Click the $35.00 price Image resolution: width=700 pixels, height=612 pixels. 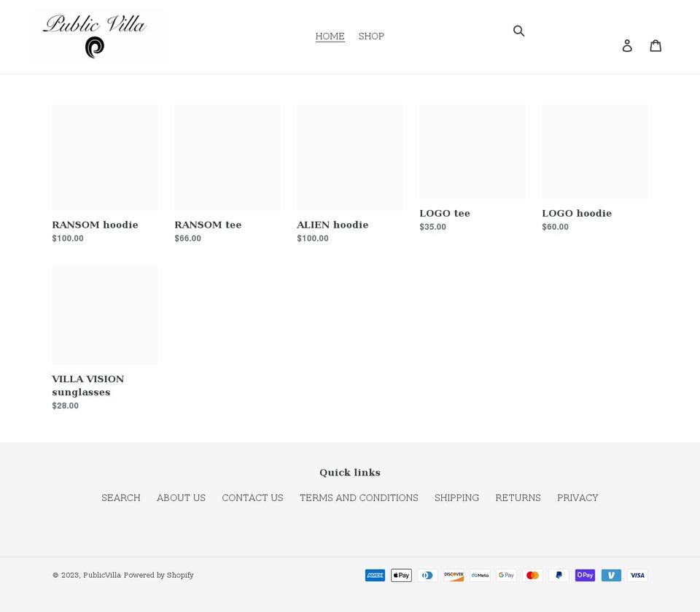tap(432, 227)
